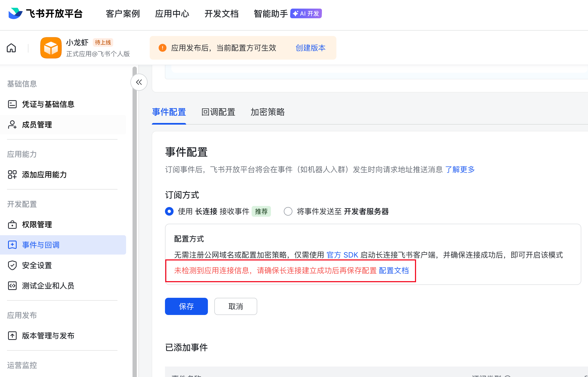Click the 权限管理 icon in sidebar
This screenshot has height=377, width=588.
click(12, 224)
